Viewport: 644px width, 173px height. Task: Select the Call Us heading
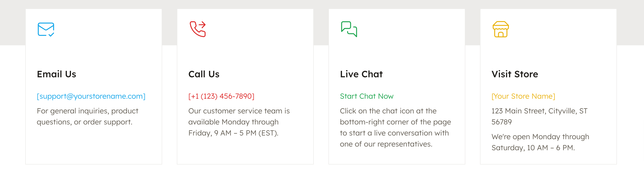tap(204, 74)
